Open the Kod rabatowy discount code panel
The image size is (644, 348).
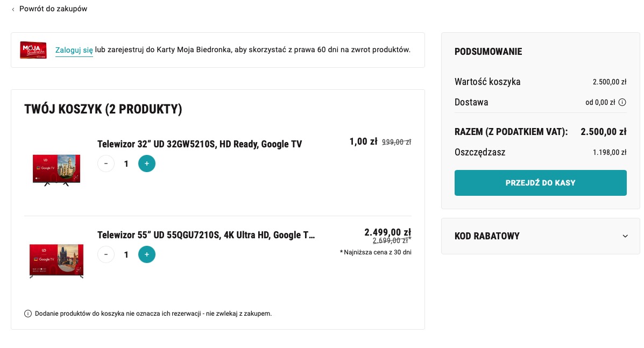click(541, 236)
